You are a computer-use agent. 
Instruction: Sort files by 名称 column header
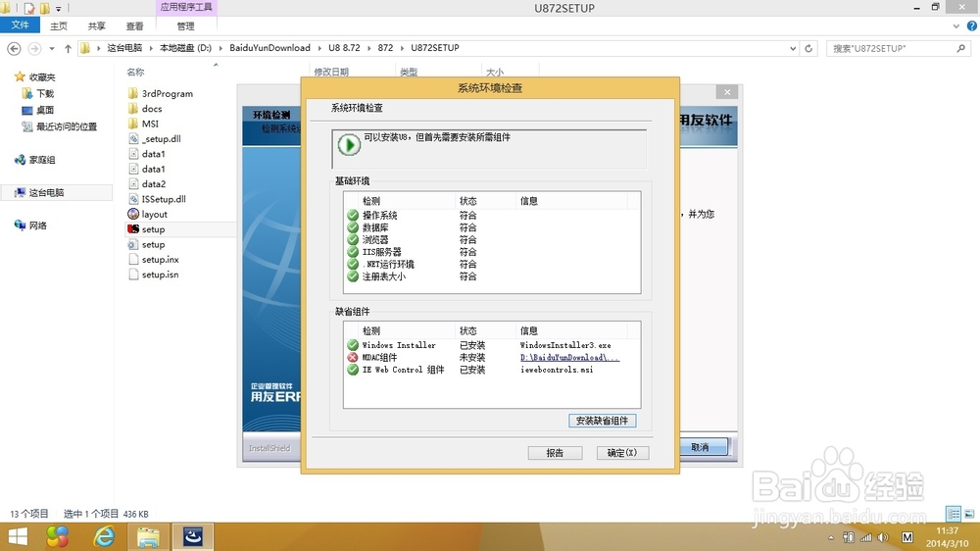(135, 72)
